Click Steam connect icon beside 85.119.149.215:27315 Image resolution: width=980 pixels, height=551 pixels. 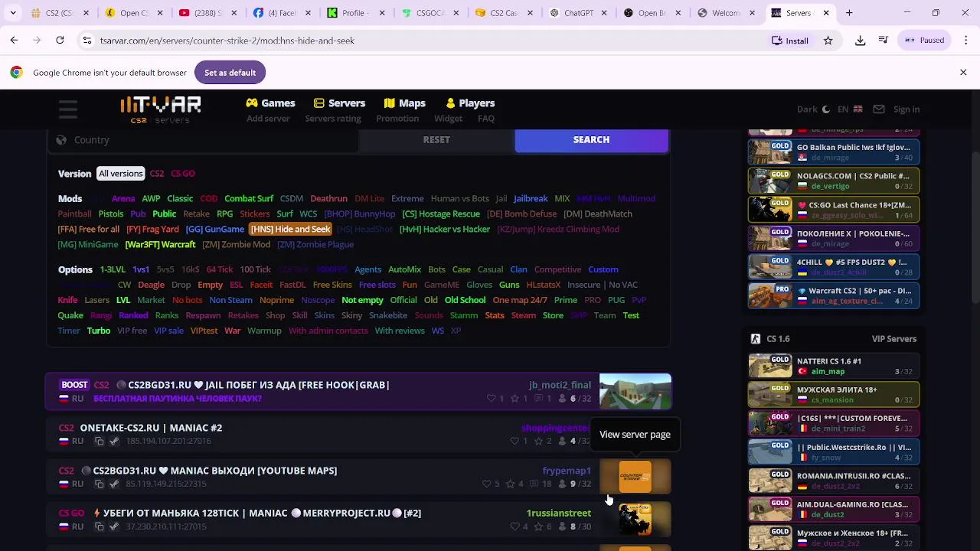pos(114,484)
